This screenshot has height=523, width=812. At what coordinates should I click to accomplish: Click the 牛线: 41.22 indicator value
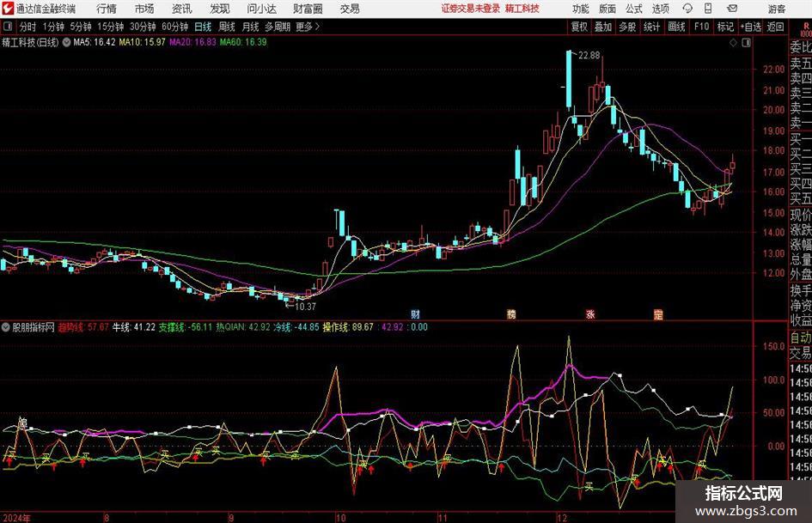tap(134, 327)
